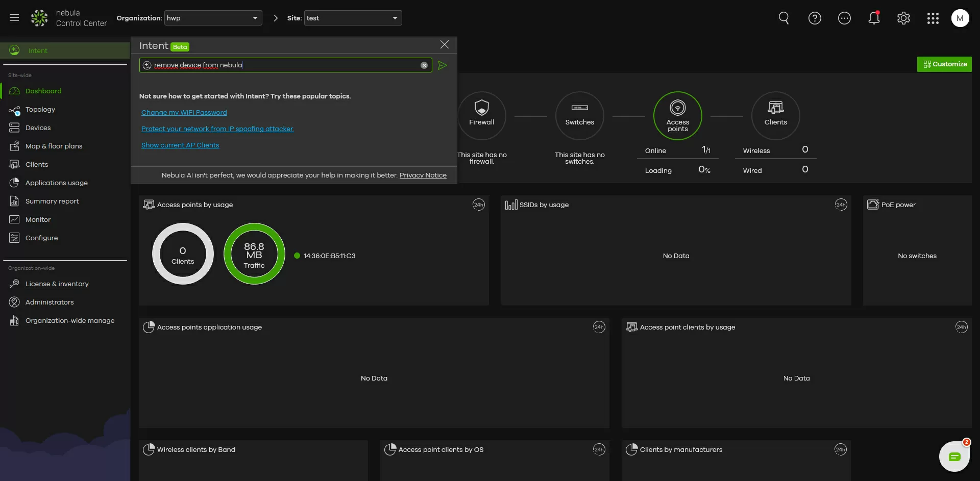Open the more options ellipsis menu
This screenshot has width=980, height=481.
click(844, 18)
